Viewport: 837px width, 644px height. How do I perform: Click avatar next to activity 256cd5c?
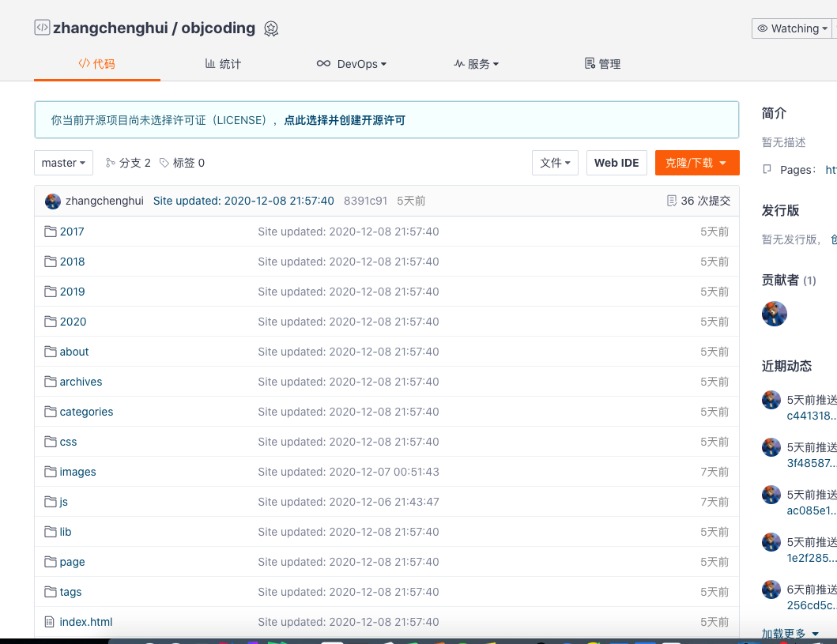(x=771, y=589)
